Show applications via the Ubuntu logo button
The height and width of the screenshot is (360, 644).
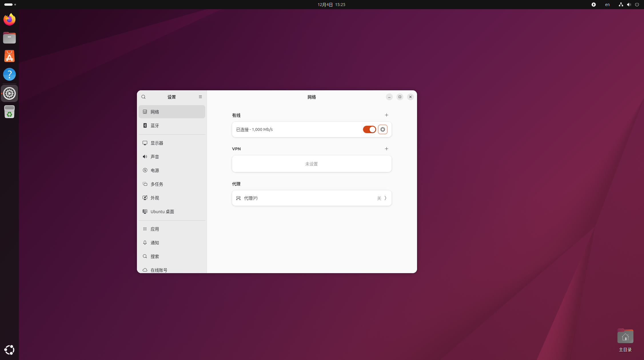[9, 350]
